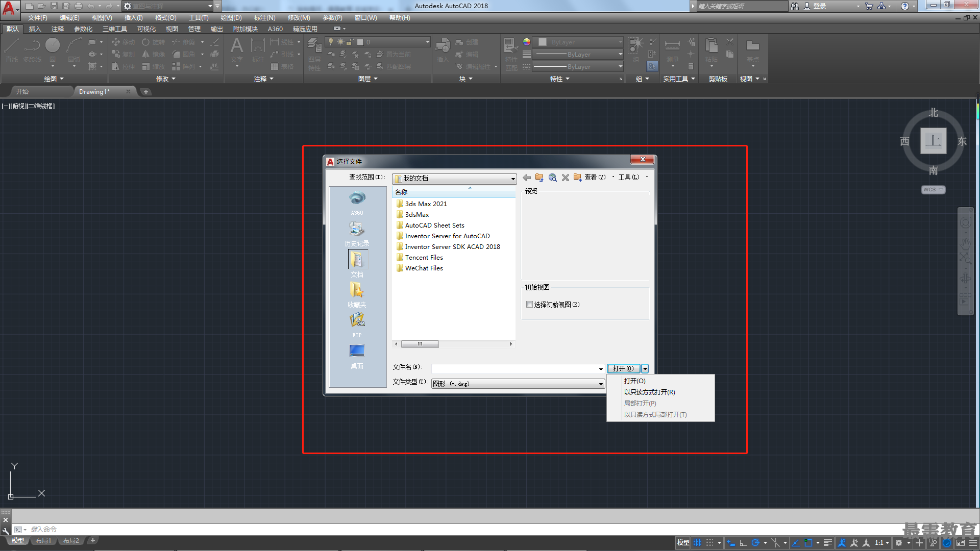Toggle isometric drafting in the status bar
This screenshot has height=551, width=980.
point(775,543)
